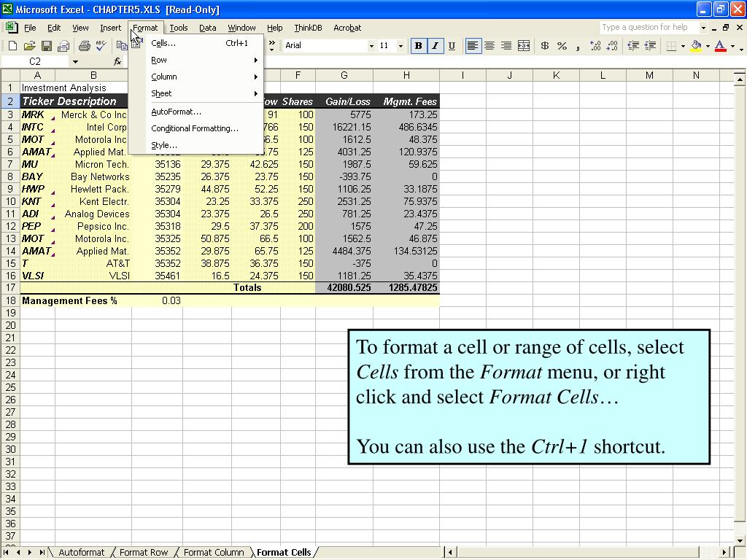Toggle Italic formatting
Screen dimensions: 747x560
[x=435, y=46]
